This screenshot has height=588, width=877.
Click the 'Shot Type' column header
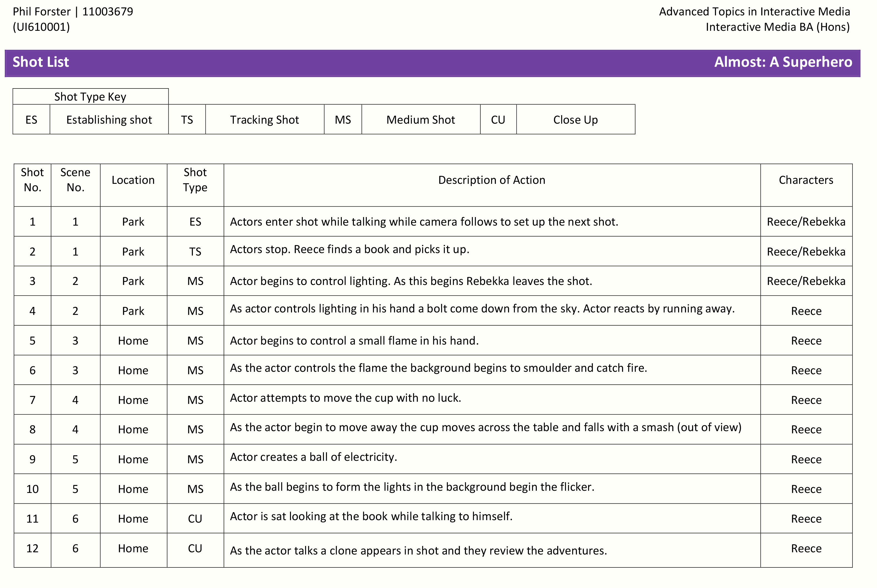tap(195, 180)
